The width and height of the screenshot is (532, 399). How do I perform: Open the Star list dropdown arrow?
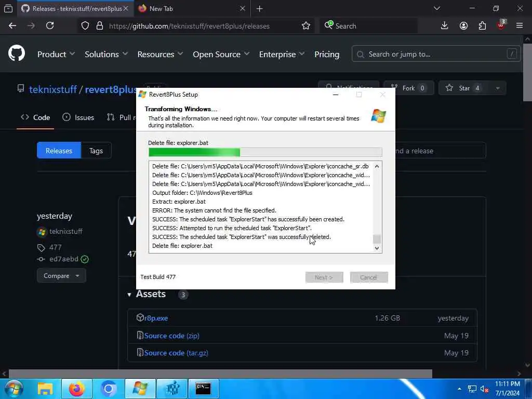click(498, 88)
